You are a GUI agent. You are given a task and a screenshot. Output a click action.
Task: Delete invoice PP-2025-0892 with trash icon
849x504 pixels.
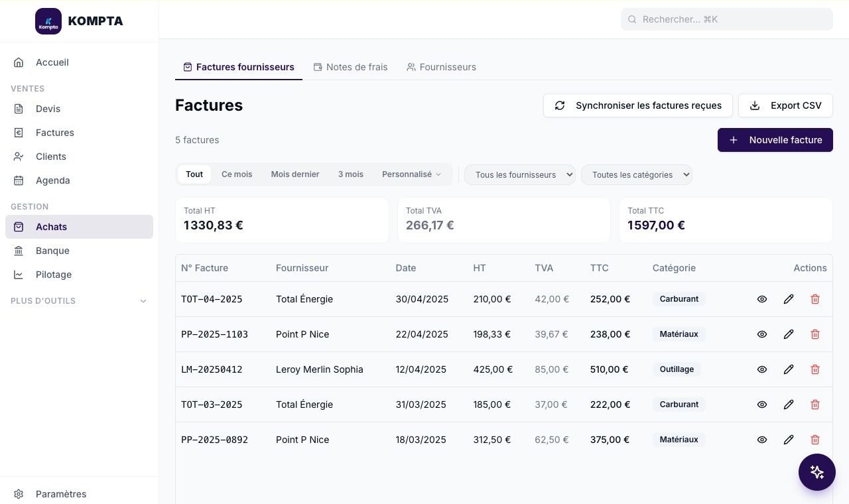pos(815,440)
